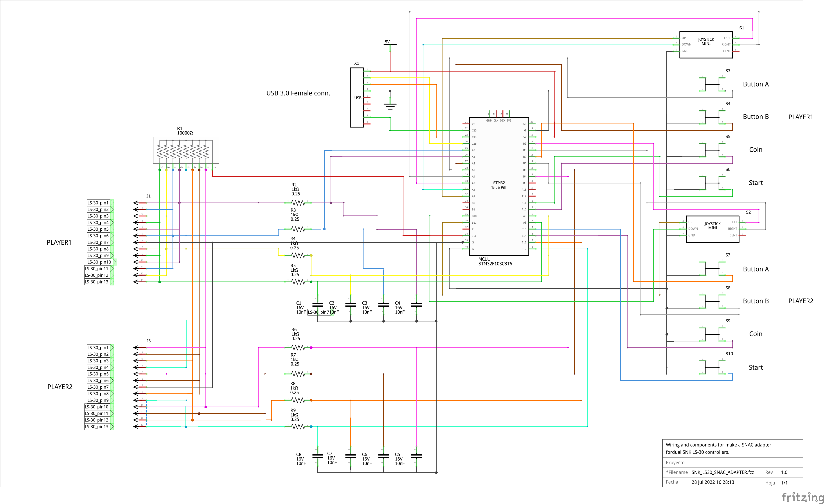
Task: Select 'Button B' label next to S4
Action: coord(756,117)
